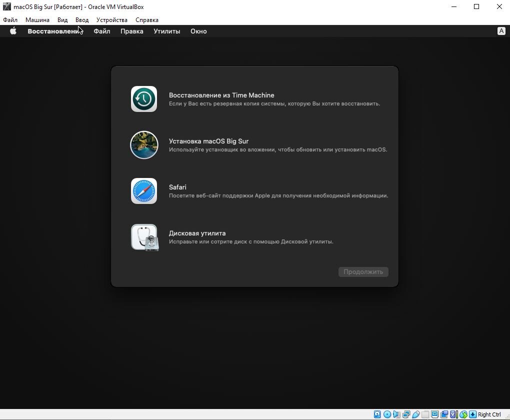Click the keyboard capture arrow icon
The image size is (510, 420).
473,414
